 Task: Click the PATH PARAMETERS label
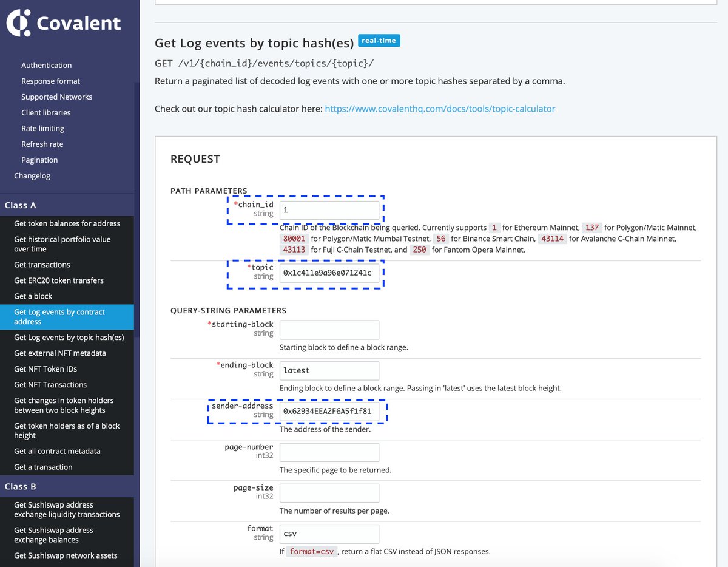click(x=209, y=191)
